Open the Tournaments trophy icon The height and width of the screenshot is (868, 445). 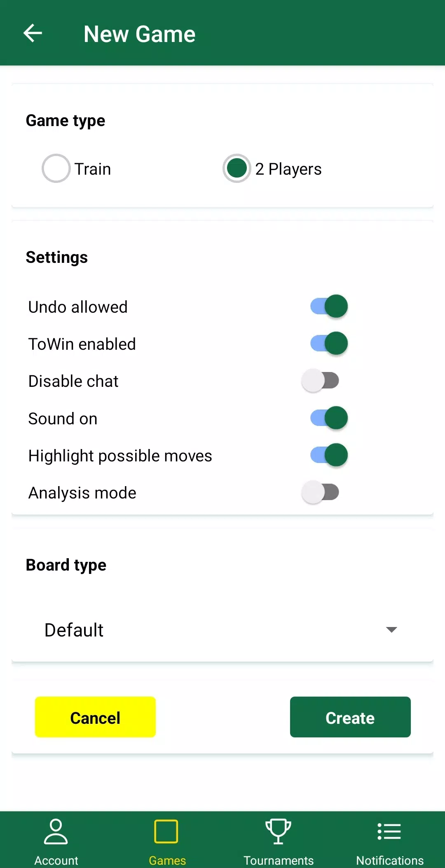click(x=278, y=831)
